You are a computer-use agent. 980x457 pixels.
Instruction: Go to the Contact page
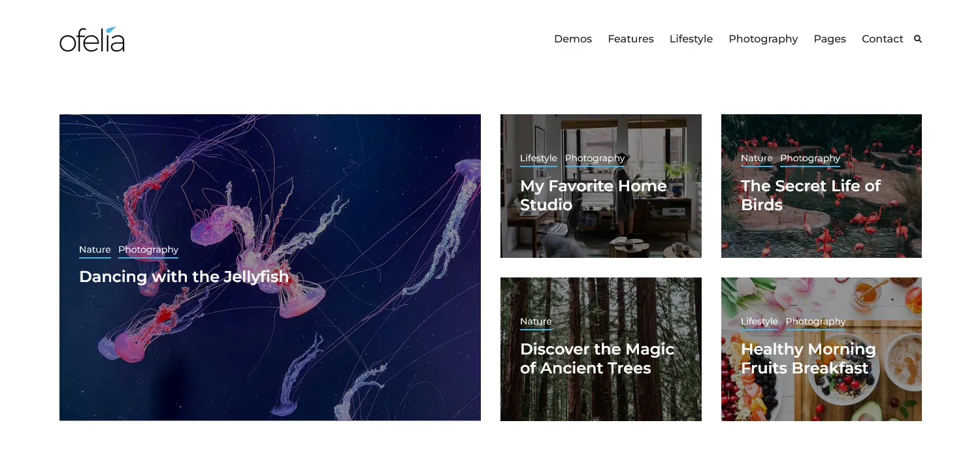tap(883, 39)
